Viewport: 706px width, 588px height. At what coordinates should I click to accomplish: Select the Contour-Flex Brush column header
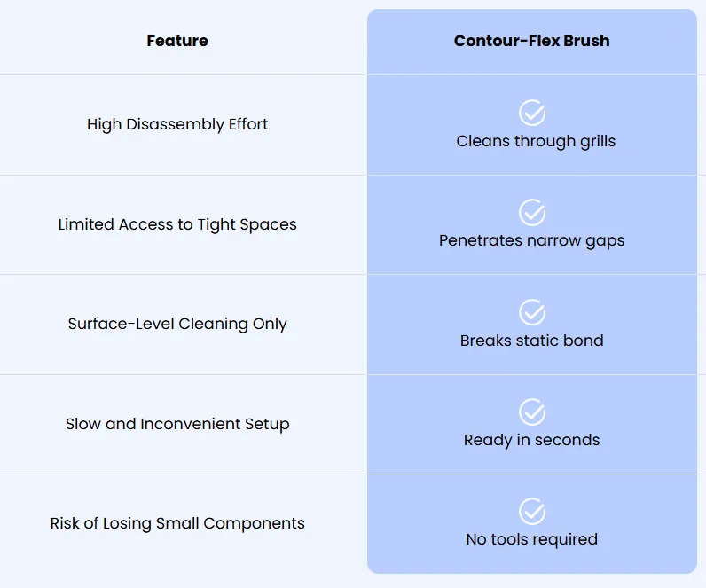[532, 41]
